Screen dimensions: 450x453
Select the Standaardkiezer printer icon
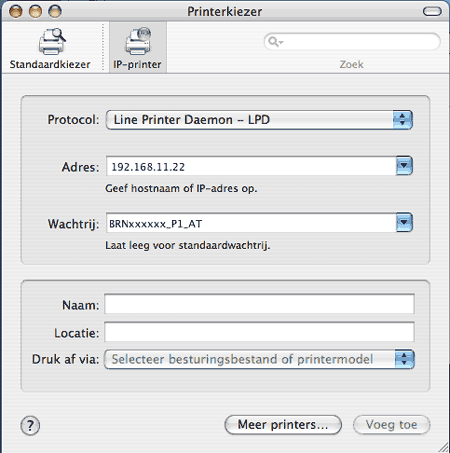(52, 42)
